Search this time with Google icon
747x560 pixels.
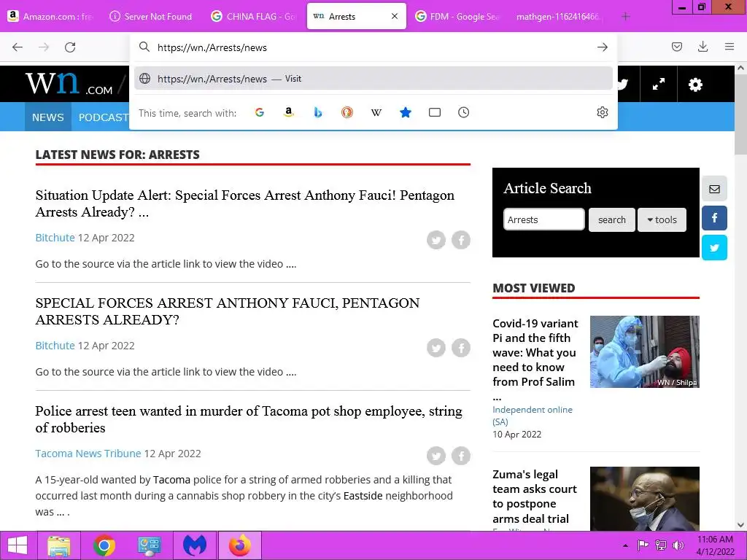point(260,112)
